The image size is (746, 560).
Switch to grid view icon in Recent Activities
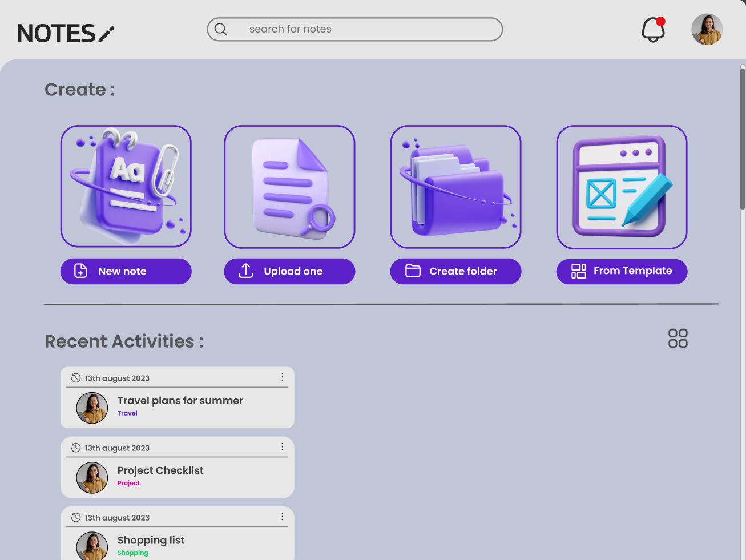pos(678,338)
